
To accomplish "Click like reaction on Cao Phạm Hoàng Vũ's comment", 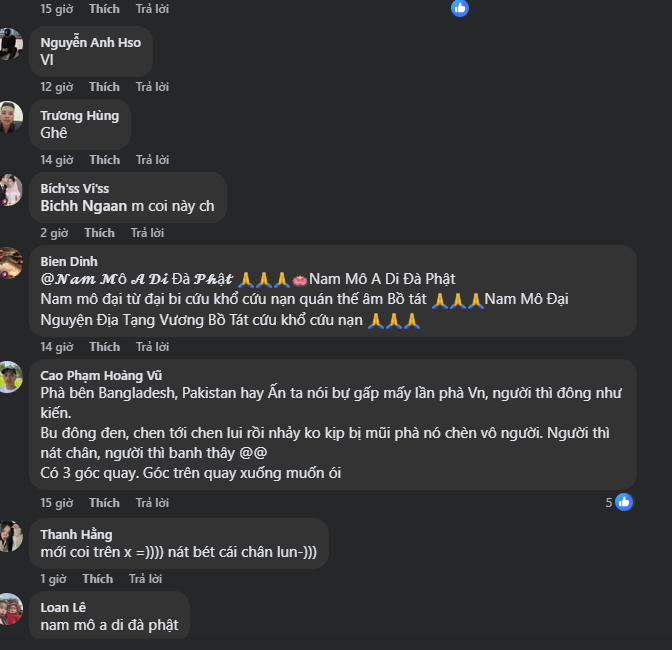I will click(x=624, y=502).
